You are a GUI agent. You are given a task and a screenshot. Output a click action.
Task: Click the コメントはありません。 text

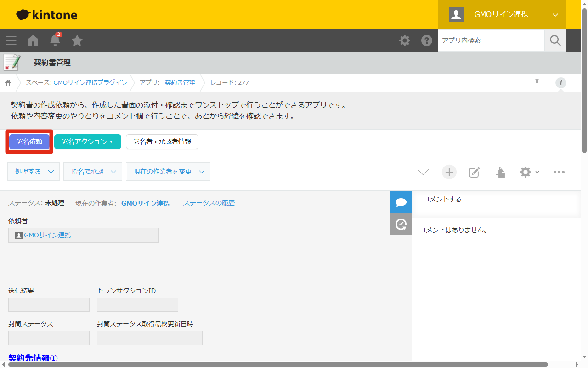click(x=453, y=230)
